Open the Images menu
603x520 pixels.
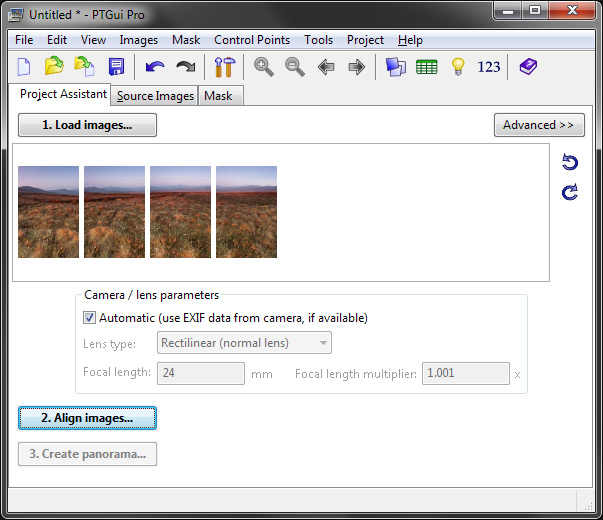pos(138,40)
